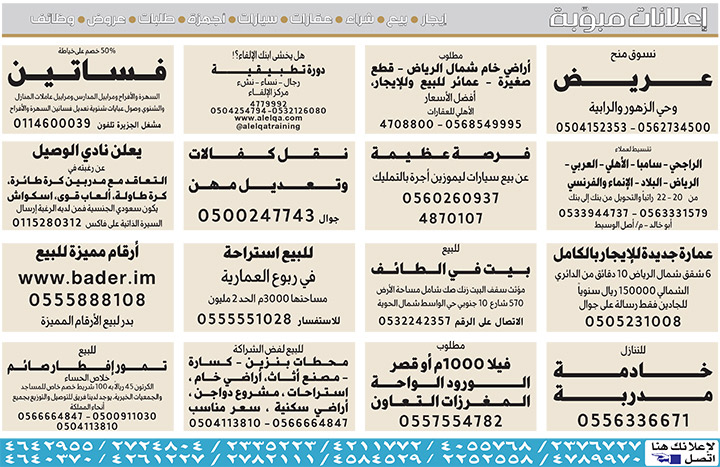The height and width of the screenshot is (467, 720).
Task: Click the pointing hand icon beside لإعلانك هنا
Action: point(664,458)
